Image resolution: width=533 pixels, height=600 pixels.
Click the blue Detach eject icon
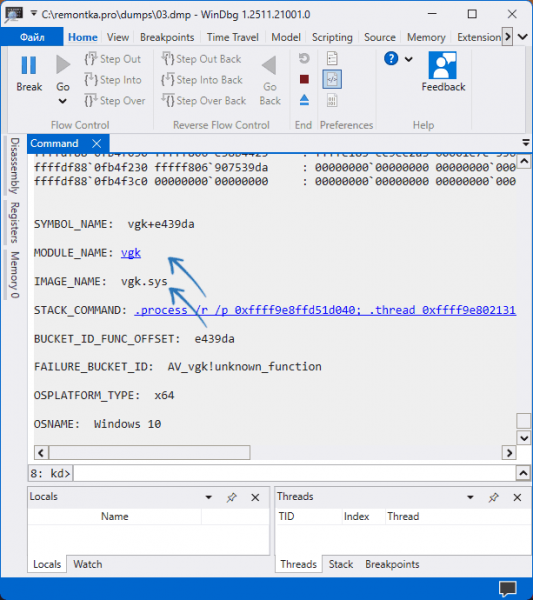(x=304, y=100)
